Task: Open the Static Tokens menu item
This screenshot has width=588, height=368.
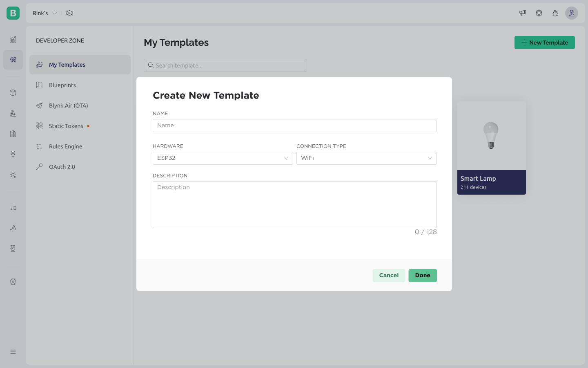Action: [66, 126]
